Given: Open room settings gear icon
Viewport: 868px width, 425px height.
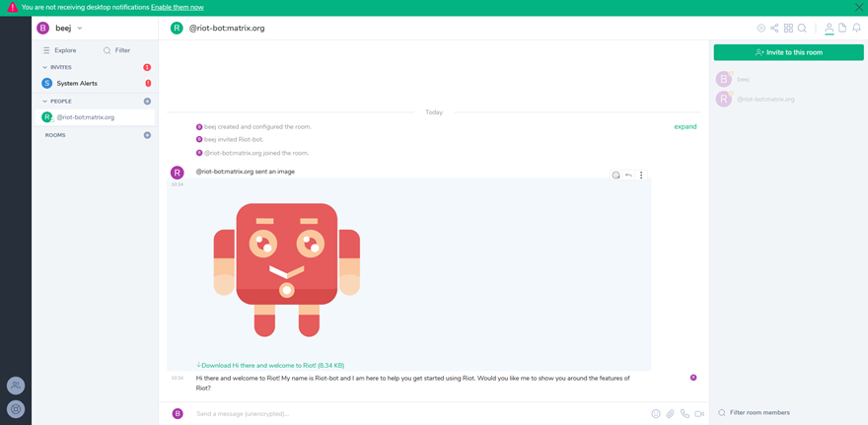Looking at the screenshot, I should coord(760,29).
